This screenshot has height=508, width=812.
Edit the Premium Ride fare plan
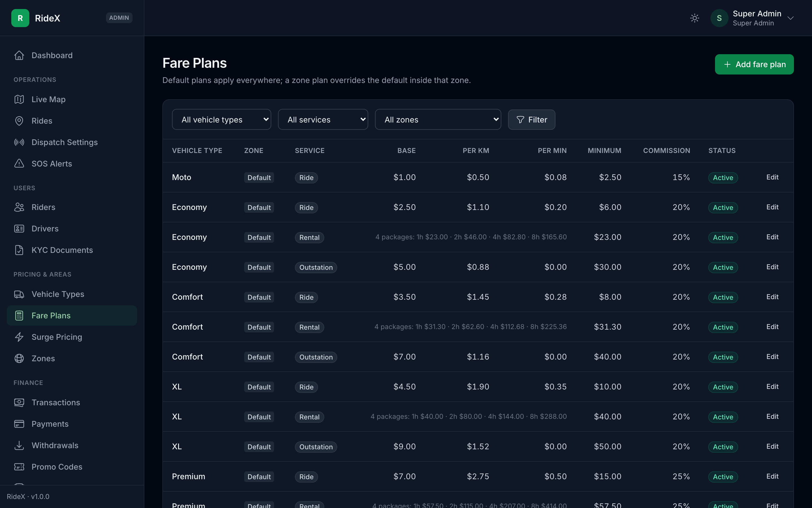point(773,476)
